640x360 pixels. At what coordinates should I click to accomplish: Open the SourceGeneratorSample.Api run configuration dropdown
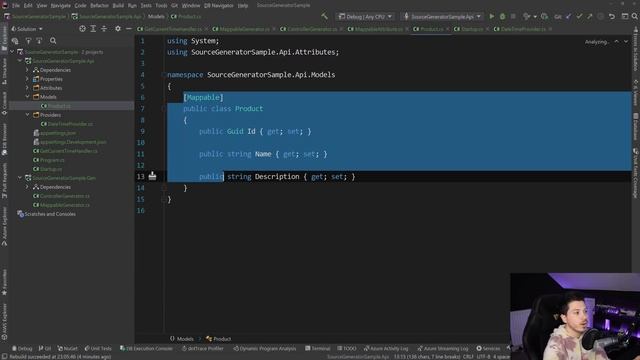coord(442,17)
